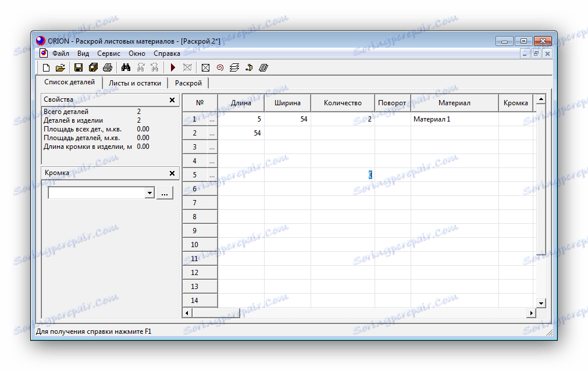The width and height of the screenshot is (588, 371).
Task: Print using the printer icon
Action: coord(108,67)
